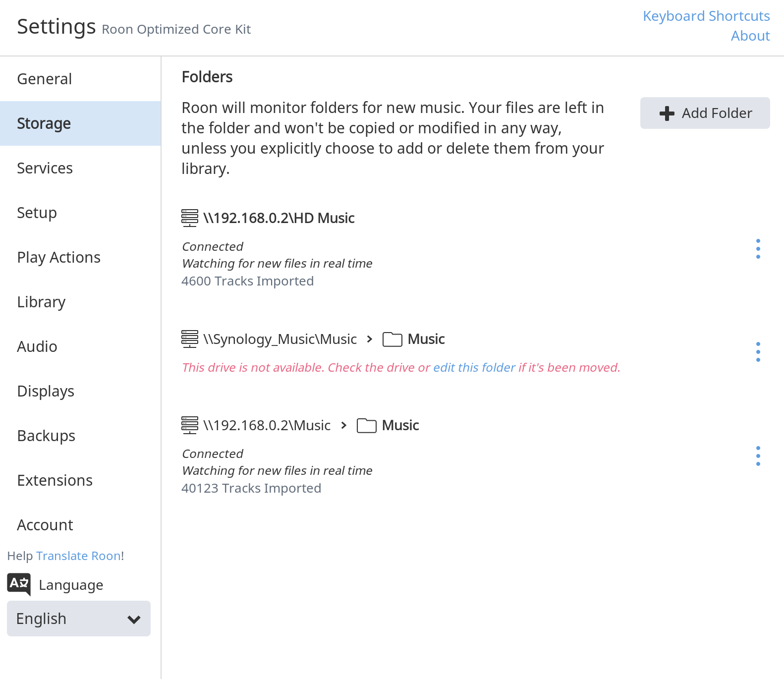
Task: Follow the Translate Roon link
Action: click(x=78, y=556)
